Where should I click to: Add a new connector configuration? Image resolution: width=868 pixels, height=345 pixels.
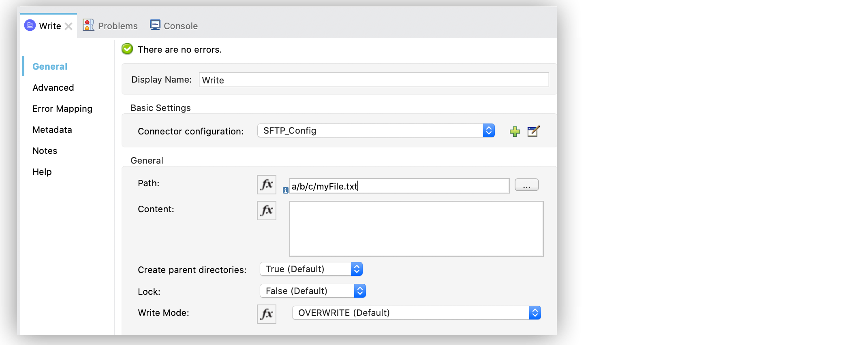click(x=514, y=131)
